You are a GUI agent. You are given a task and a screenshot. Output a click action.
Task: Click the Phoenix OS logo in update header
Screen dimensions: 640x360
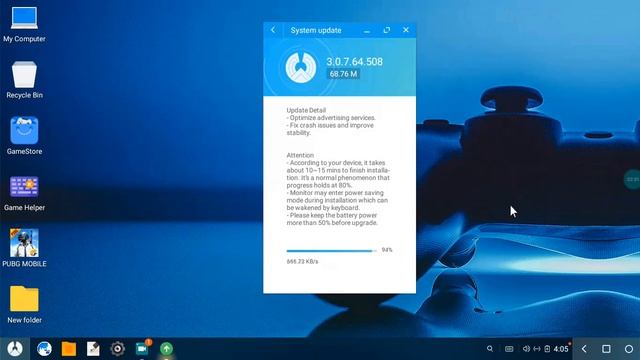[x=301, y=68]
